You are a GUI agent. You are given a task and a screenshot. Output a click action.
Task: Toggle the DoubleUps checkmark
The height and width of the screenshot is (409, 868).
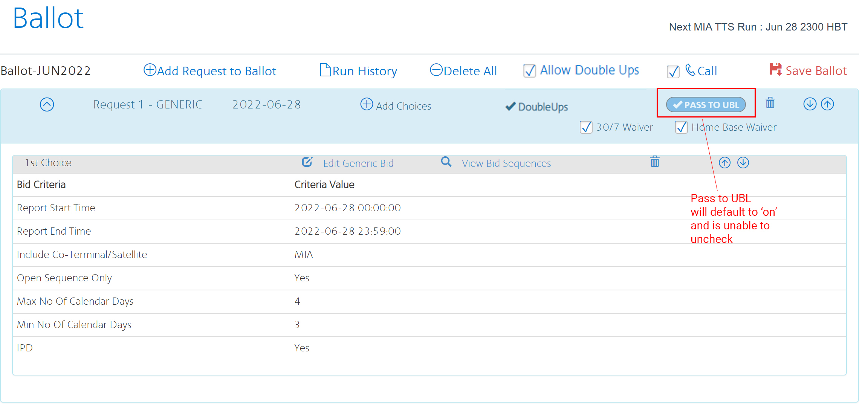[x=510, y=107]
